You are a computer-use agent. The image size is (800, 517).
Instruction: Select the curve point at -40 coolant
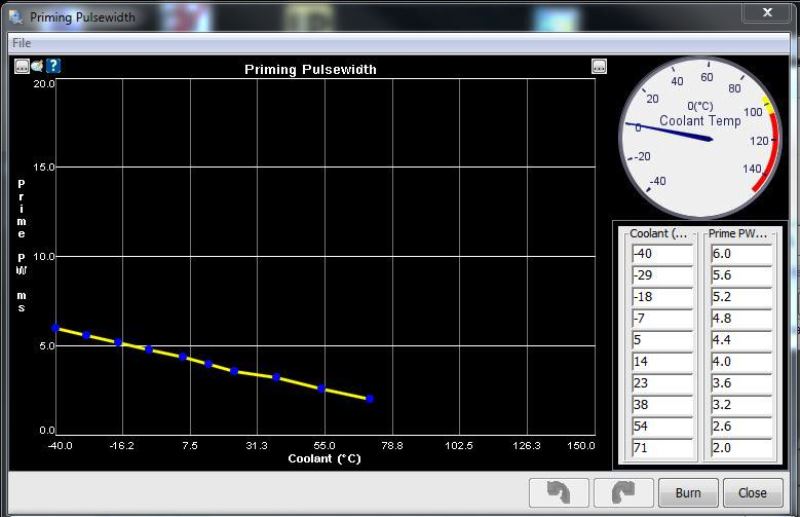tap(56, 328)
